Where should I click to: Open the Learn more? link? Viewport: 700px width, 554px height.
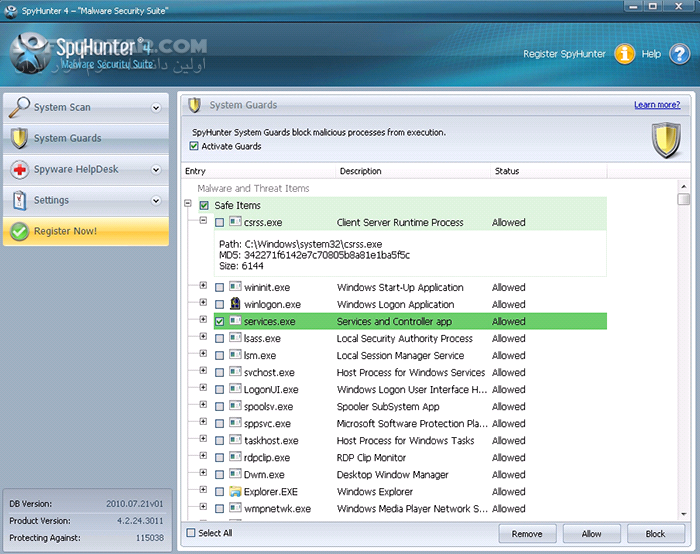tap(657, 105)
